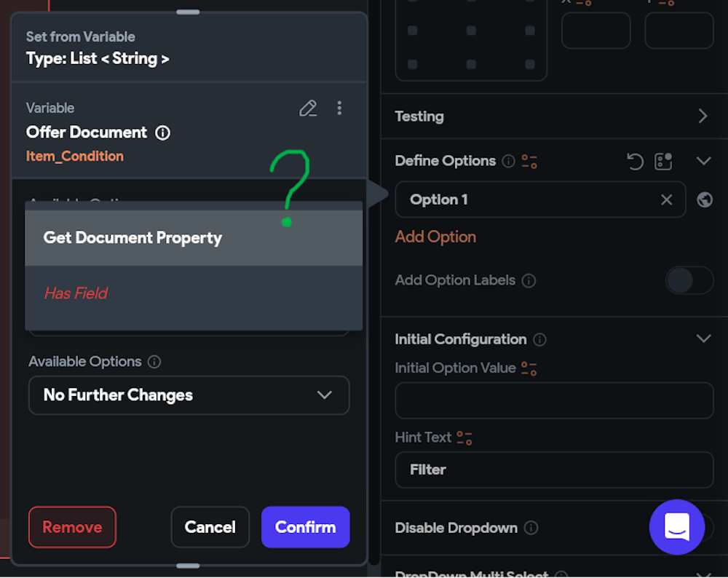Click the variable-binding icon next to Define Options
728x578 pixels.
[x=529, y=162]
